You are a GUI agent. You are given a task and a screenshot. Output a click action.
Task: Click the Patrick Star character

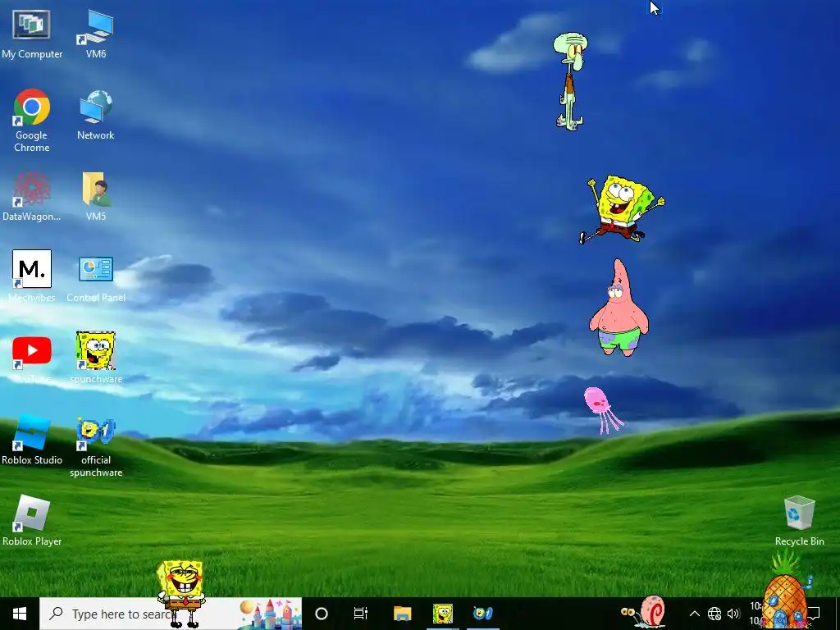[x=619, y=308]
